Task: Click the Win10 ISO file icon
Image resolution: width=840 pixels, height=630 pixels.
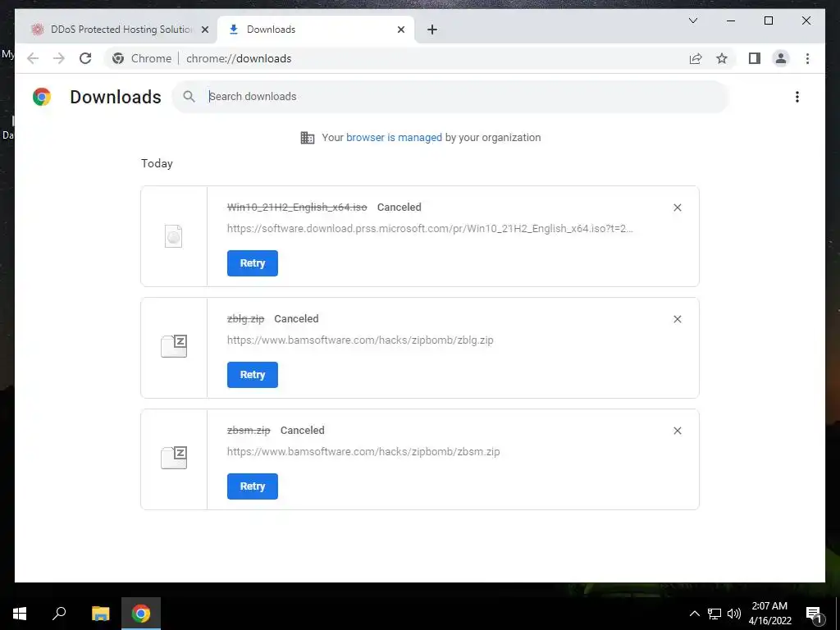Action: pyautogui.click(x=174, y=235)
